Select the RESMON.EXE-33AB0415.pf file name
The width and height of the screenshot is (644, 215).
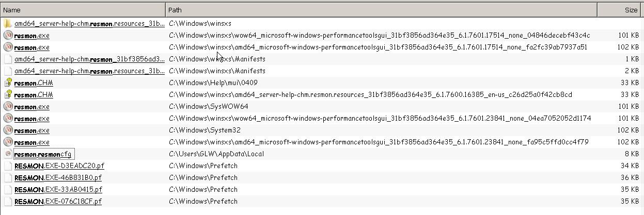click(x=58, y=190)
